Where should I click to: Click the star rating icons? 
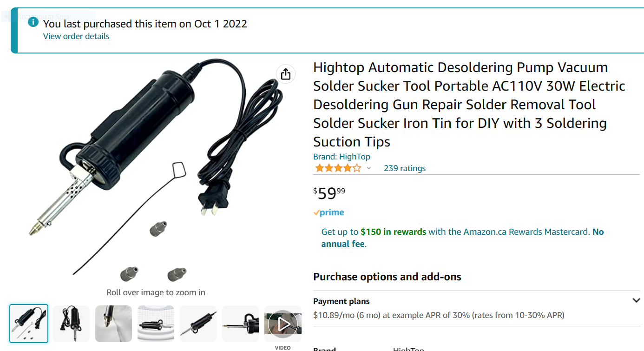click(x=338, y=168)
